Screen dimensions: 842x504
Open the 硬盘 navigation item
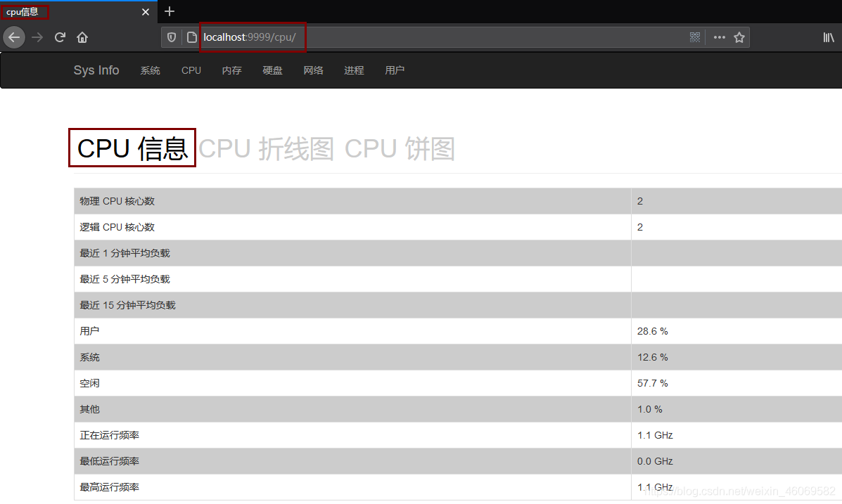[x=273, y=70]
